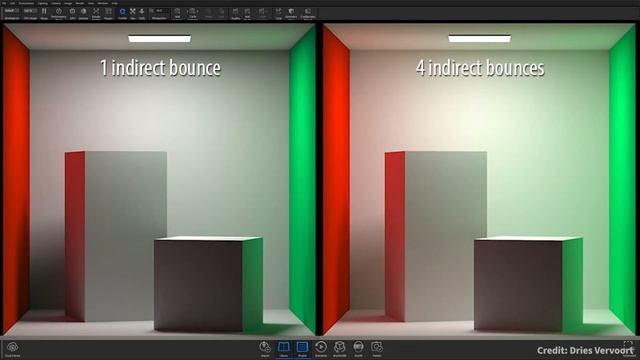This screenshot has height=360, width=640.
Task: Open the Window menu
Action: pyautogui.click(x=103, y=3)
